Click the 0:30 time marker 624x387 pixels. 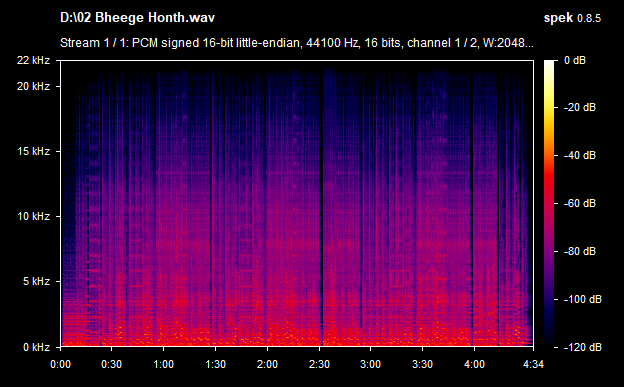111,364
